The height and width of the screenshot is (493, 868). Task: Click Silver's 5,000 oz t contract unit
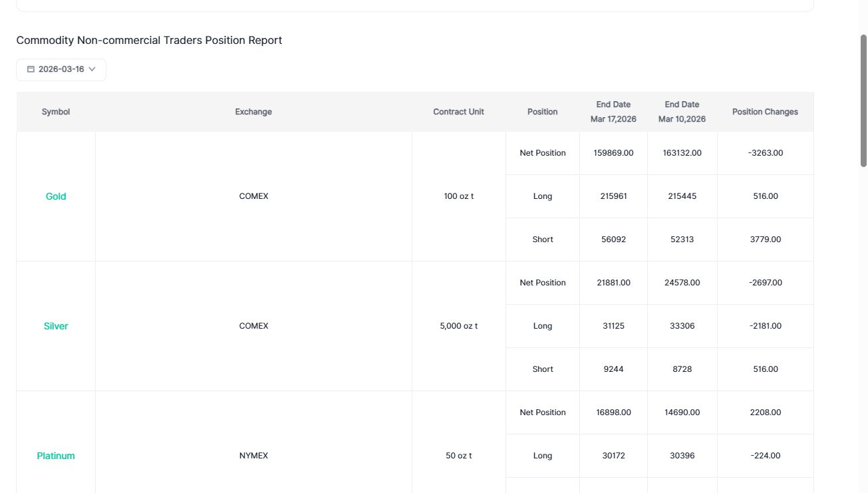(458, 326)
